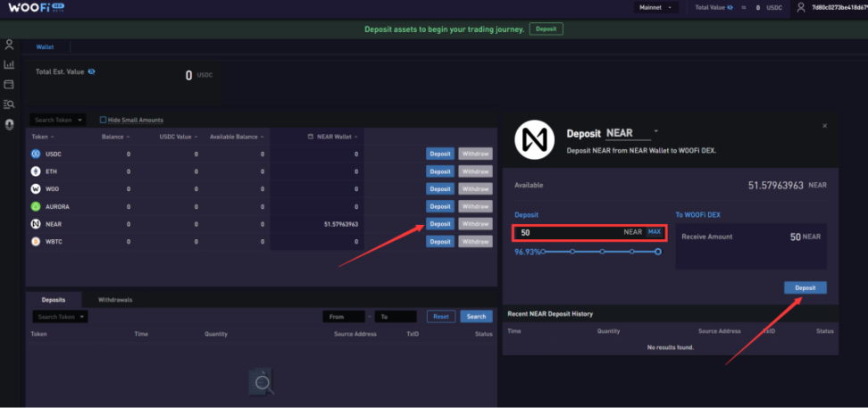
Task: Click the bottom sidebar icon
Action: [9, 125]
